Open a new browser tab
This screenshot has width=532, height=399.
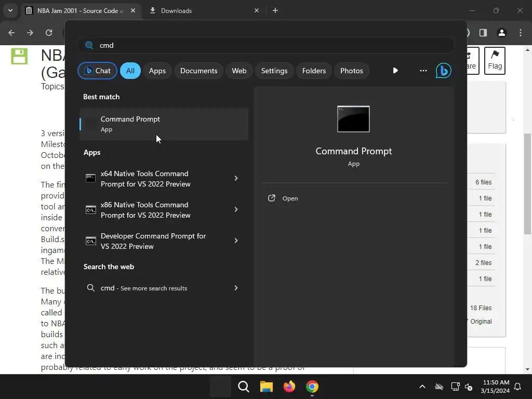tap(275, 10)
